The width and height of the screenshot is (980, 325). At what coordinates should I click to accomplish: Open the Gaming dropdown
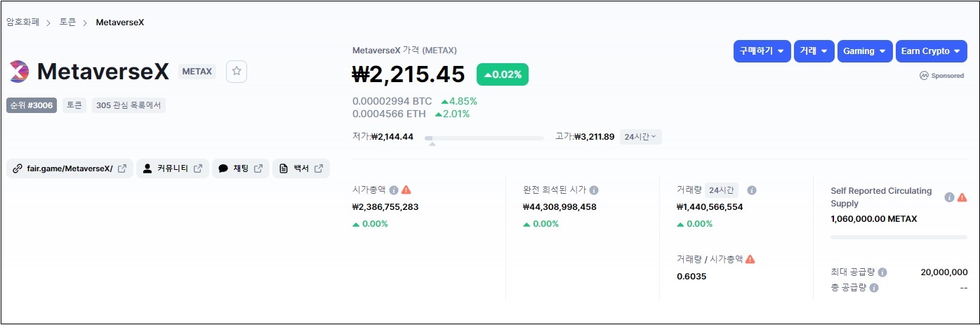pyautogui.click(x=864, y=51)
